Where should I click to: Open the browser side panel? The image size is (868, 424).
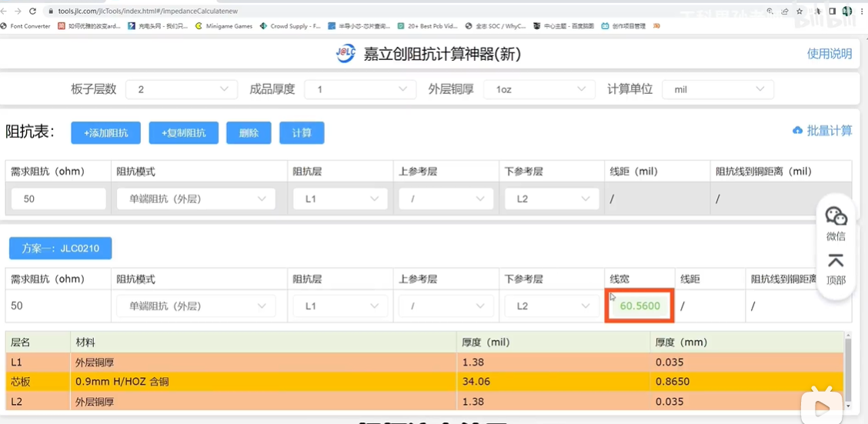click(x=833, y=11)
